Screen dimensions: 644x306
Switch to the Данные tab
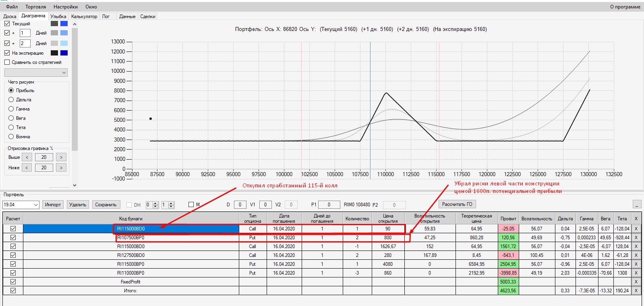[x=127, y=16]
